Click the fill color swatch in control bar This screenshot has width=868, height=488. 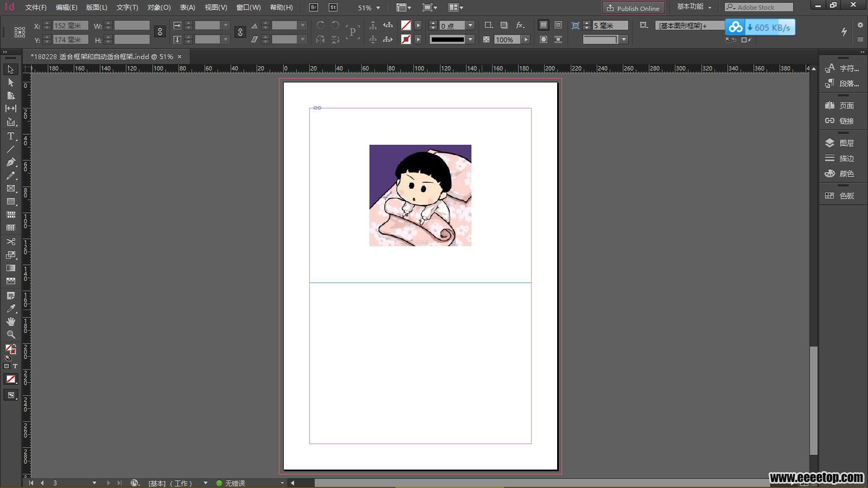coord(406,25)
